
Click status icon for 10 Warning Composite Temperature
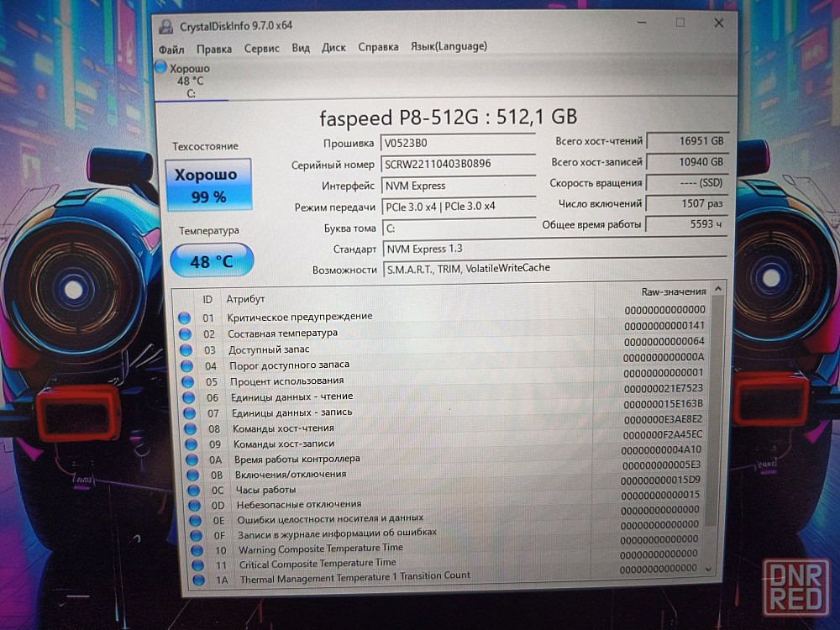click(197, 550)
